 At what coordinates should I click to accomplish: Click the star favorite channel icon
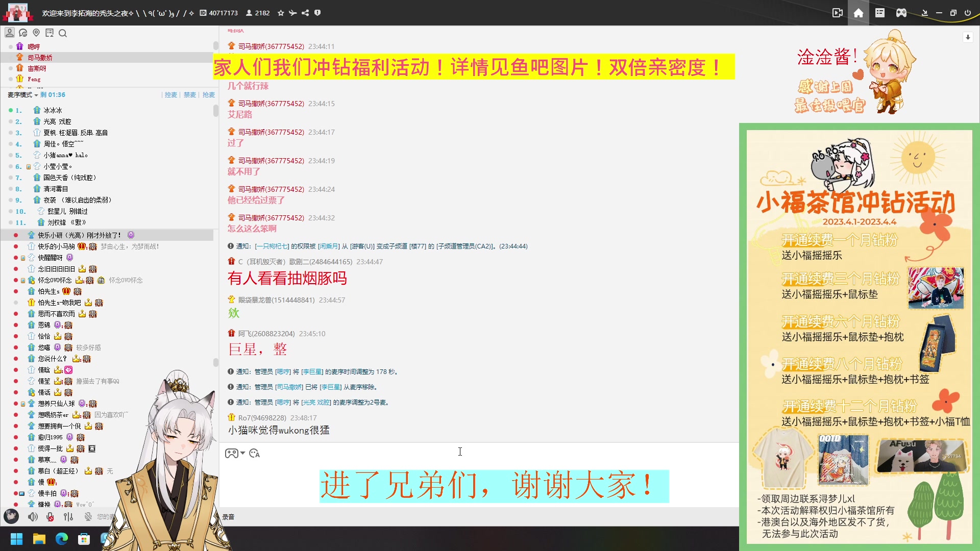(x=281, y=13)
